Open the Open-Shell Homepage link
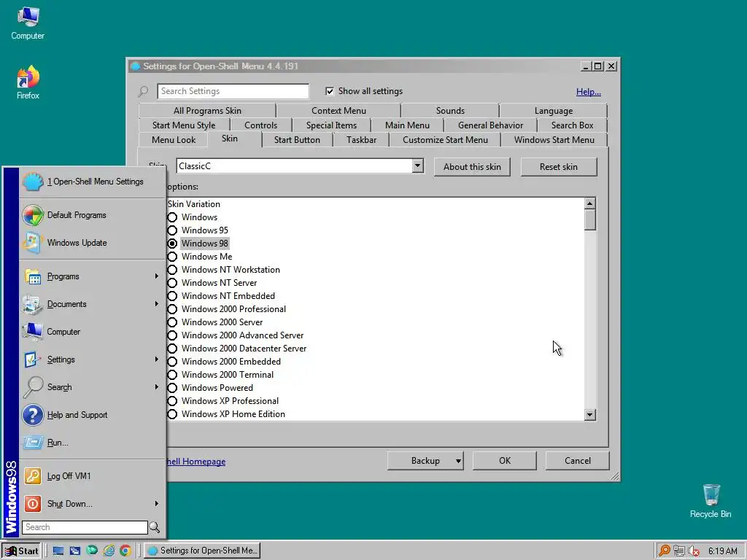 [x=196, y=462]
